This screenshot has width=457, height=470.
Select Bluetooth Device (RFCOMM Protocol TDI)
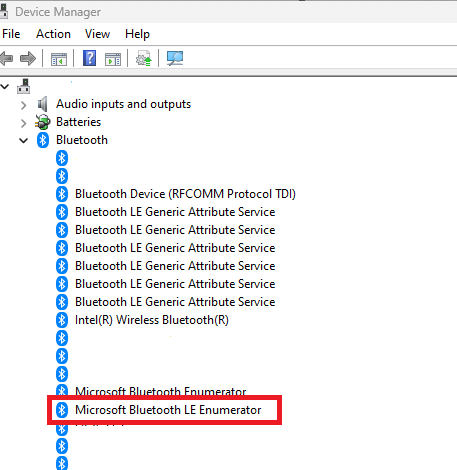tap(185, 194)
